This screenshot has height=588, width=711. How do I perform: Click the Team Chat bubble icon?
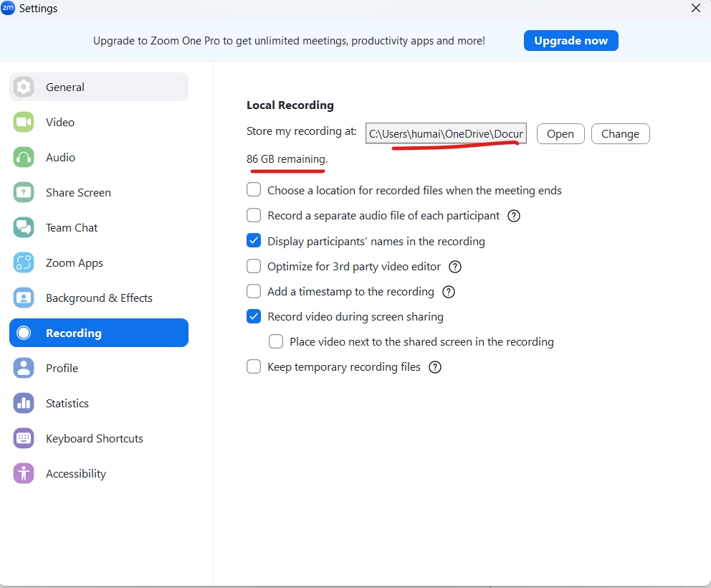pyautogui.click(x=24, y=228)
